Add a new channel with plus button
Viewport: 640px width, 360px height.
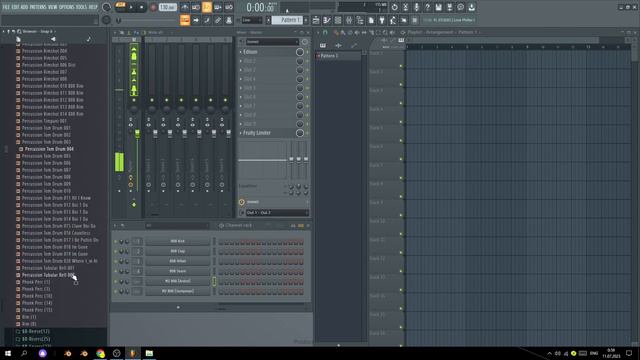point(178,307)
